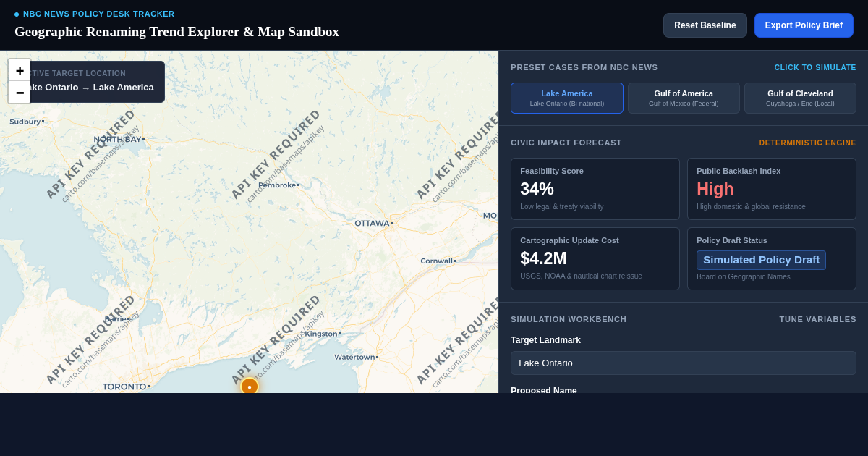This screenshot has width=868, height=456.
Task: Click the TUNE VARIABLES label
Action: click(817, 319)
